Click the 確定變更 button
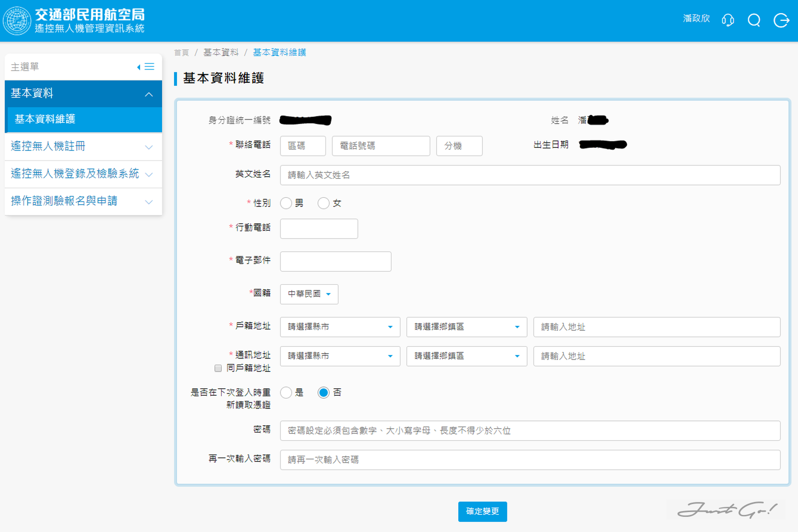This screenshot has height=532, width=798. (x=482, y=511)
